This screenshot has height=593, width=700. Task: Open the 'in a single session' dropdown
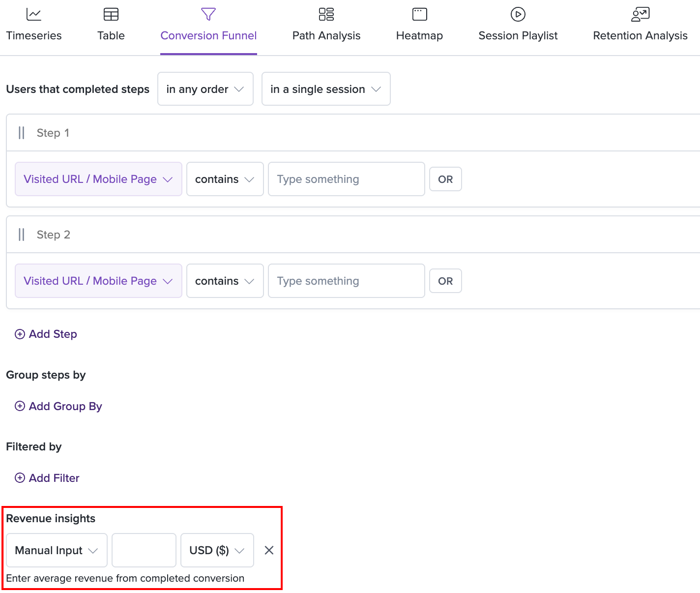[326, 89]
